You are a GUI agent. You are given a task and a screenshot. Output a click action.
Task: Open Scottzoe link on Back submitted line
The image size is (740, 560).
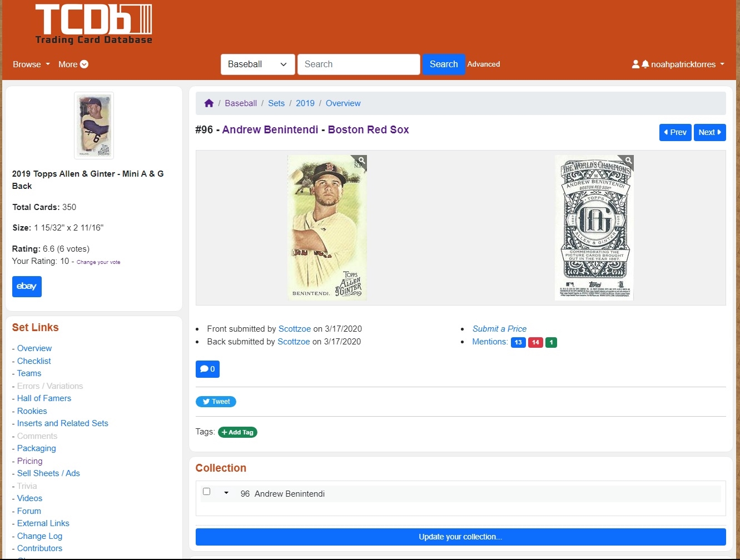(x=294, y=342)
